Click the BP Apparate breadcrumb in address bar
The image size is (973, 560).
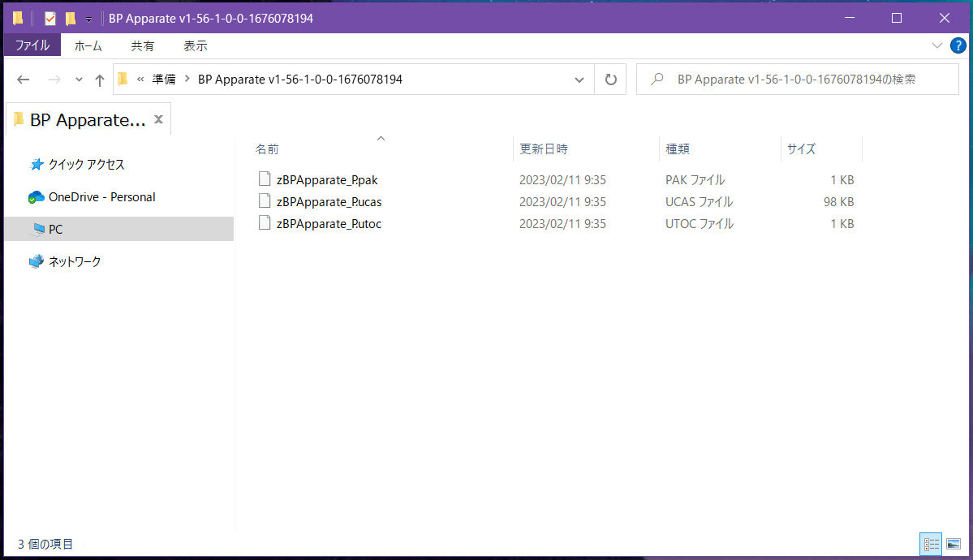point(299,80)
